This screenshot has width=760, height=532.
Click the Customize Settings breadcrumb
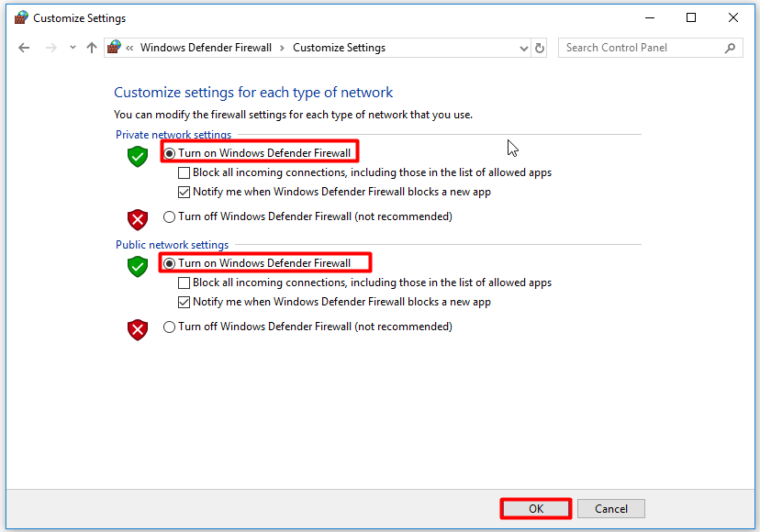340,48
